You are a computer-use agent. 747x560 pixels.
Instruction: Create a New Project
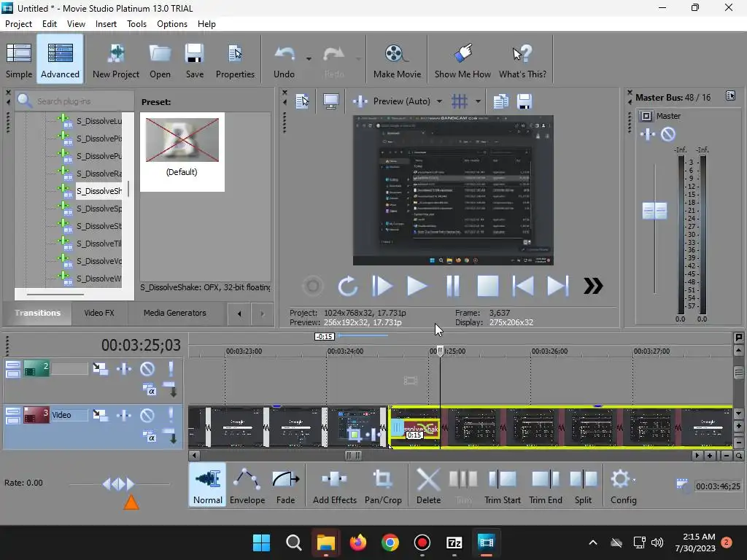[x=116, y=60]
